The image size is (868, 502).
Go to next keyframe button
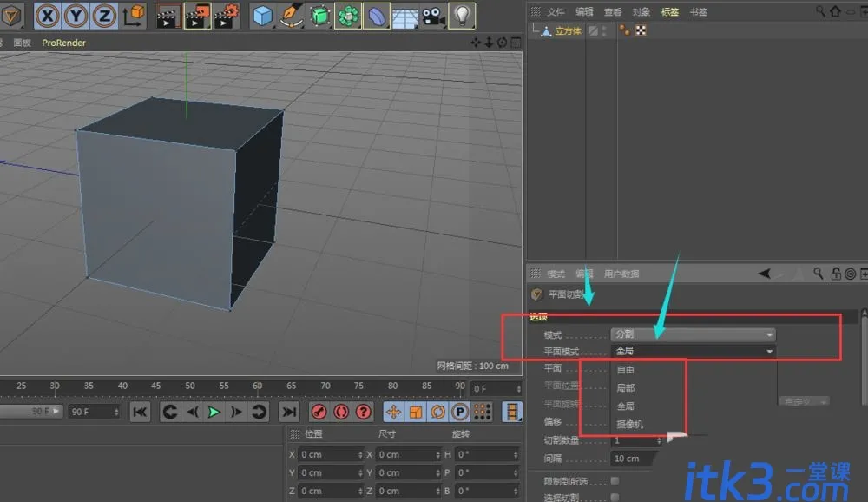(x=259, y=412)
